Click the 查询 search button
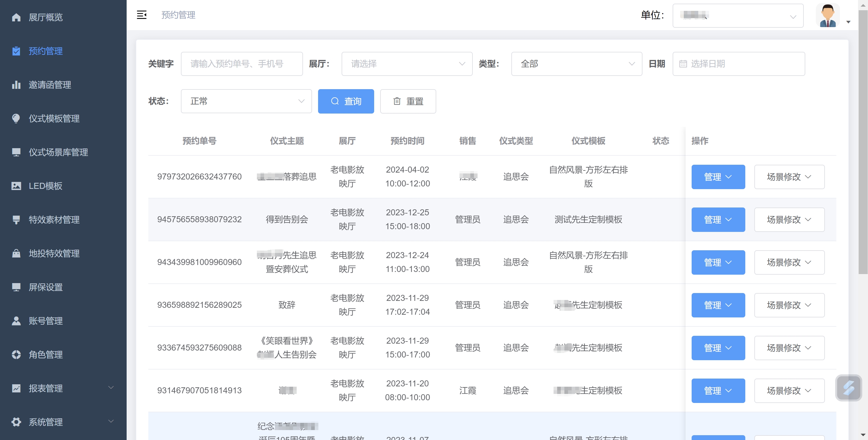Screen dimensions: 868x440 [x=346, y=101]
